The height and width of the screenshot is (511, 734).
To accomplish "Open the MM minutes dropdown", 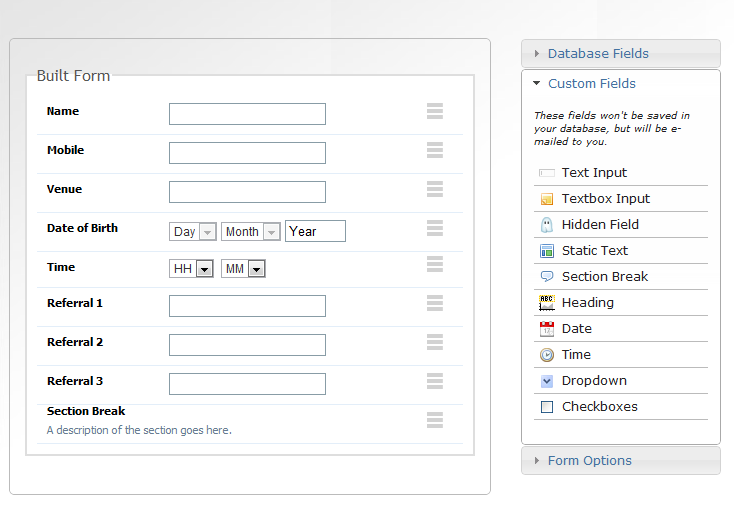I will pos(243,269).
